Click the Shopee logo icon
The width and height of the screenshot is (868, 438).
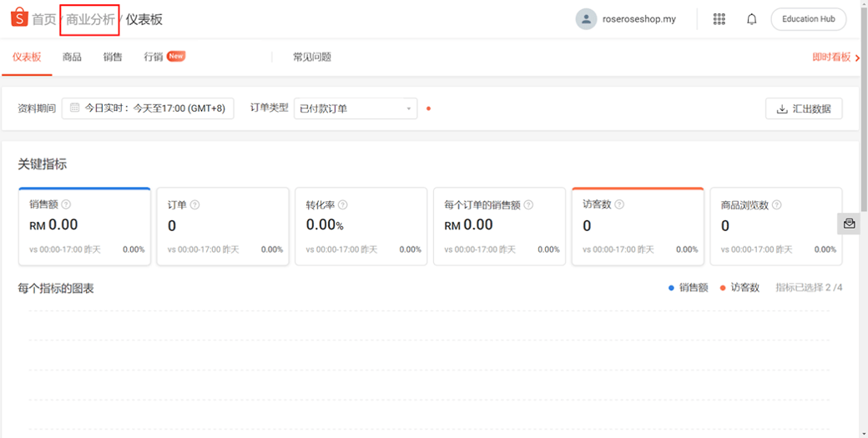(x=19, y=18)
